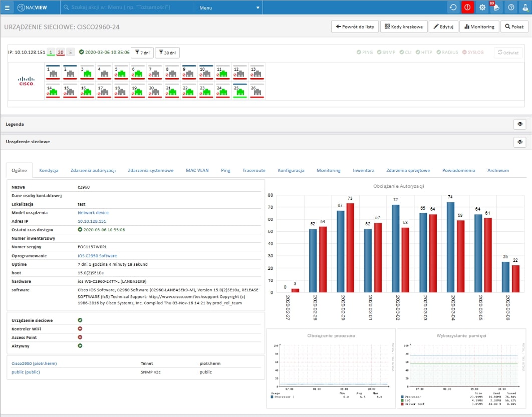Open the settings gear icon

[482, 8]
